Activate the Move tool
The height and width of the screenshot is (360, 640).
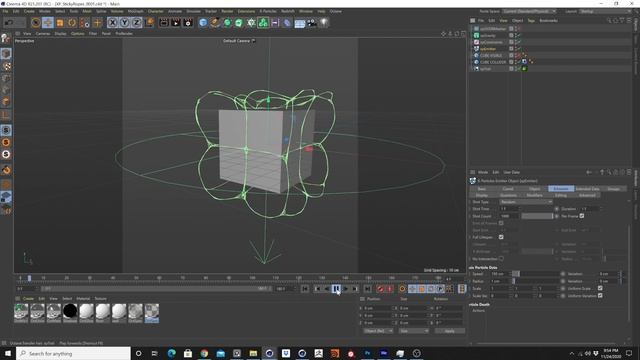point(48,23)
